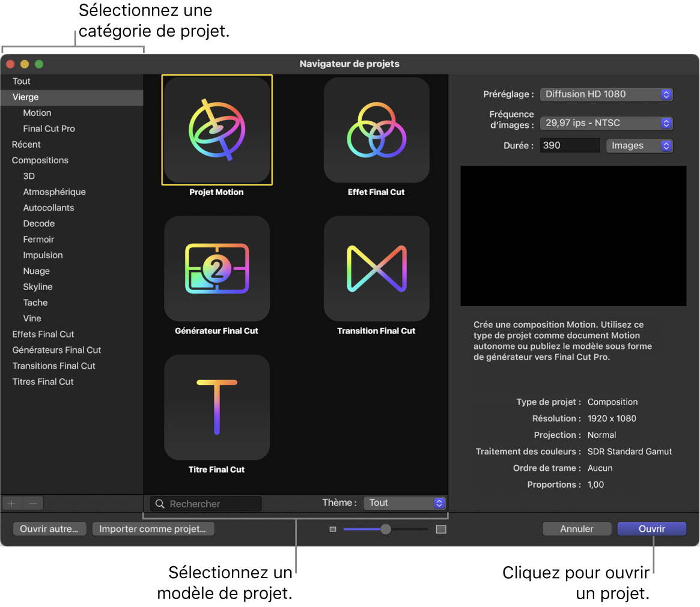Click the Projet Motion label
Image resolution: width=700 pixels, height=607 pixels.
[216, 192]
